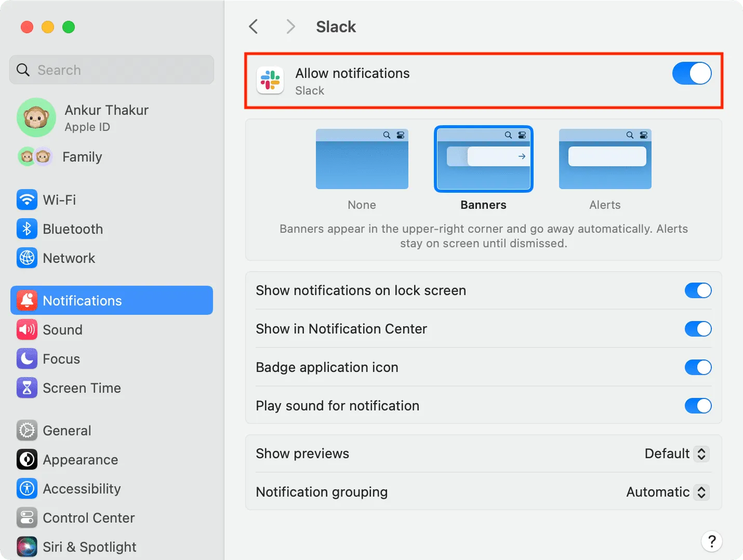743x560 pixels.
Task: Open Family sharing label
Action: 82,157
